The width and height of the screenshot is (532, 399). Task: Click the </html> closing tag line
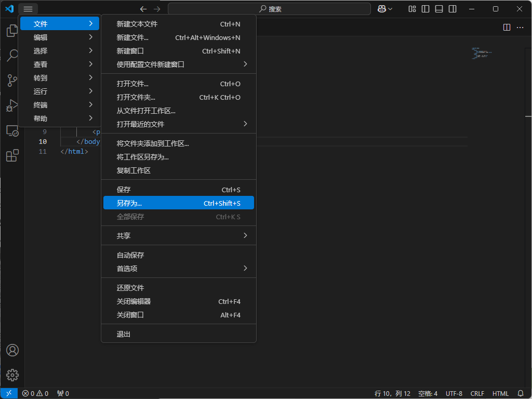pos(74,151)
